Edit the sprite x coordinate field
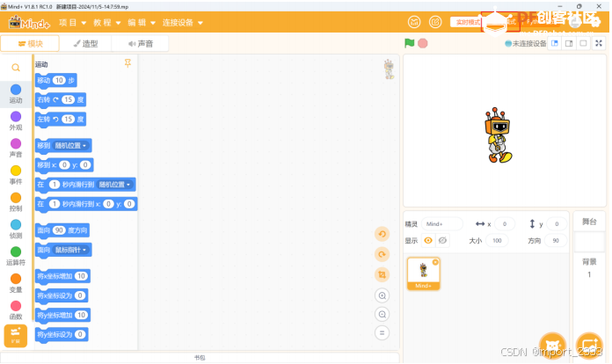This screenshot has height=364, width=612. coord(504,223)
